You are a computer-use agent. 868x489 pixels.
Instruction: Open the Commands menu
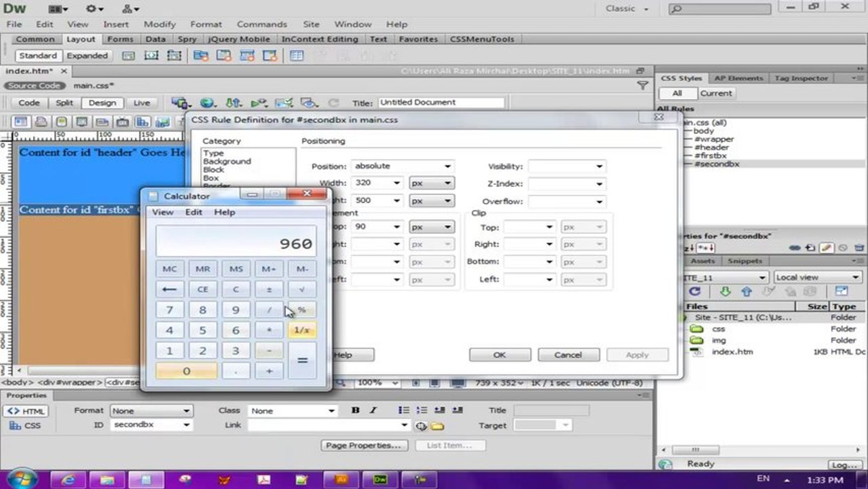[x=261, y=24]
